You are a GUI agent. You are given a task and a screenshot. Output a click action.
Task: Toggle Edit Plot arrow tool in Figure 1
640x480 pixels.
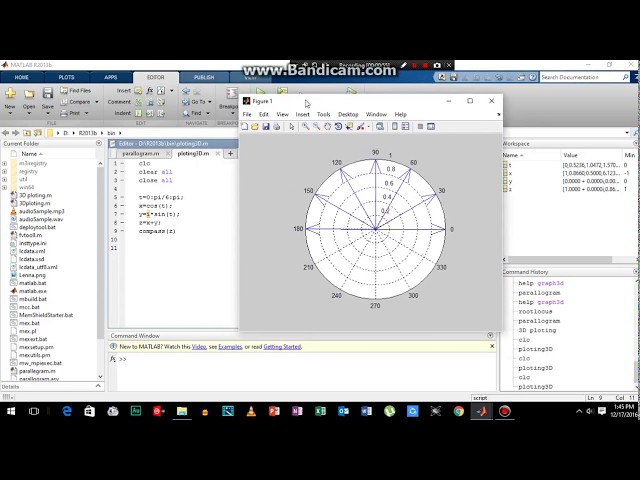click(x=291, y=127)
